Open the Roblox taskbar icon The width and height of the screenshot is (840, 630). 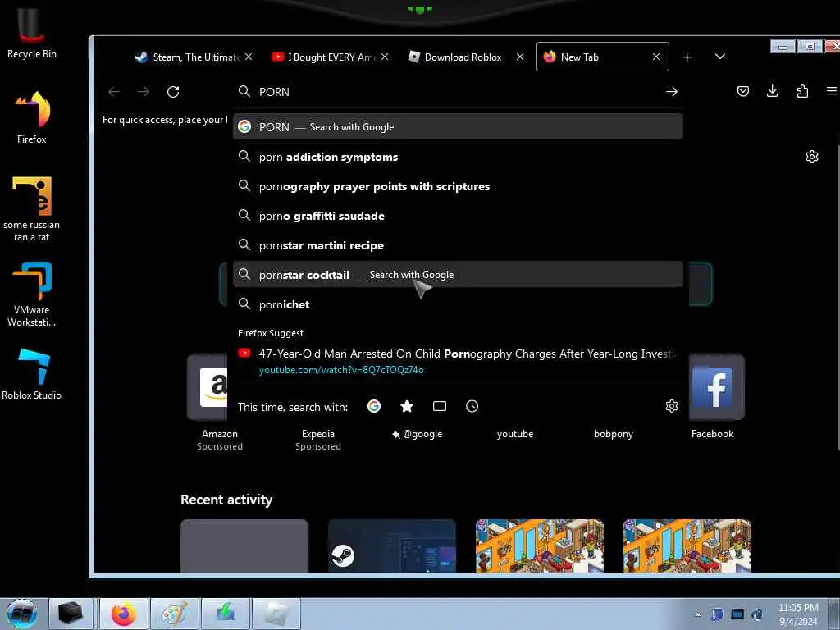click(276, 614)
